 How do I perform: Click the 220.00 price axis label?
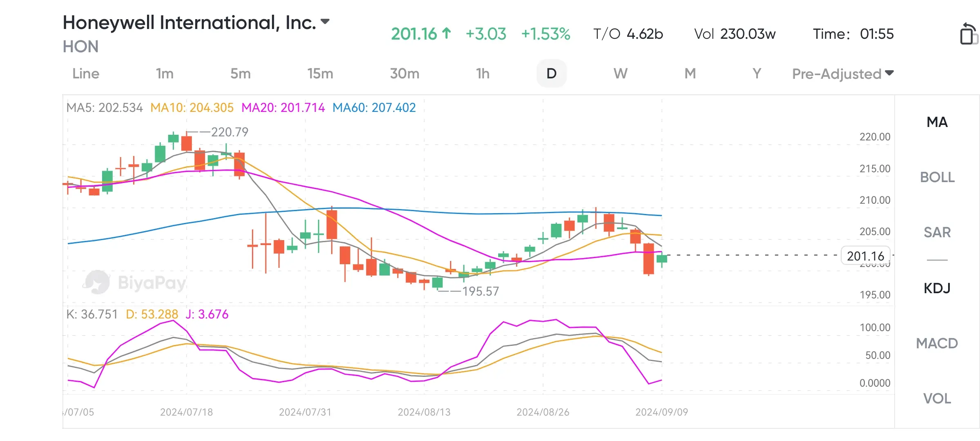pos(875,137)
